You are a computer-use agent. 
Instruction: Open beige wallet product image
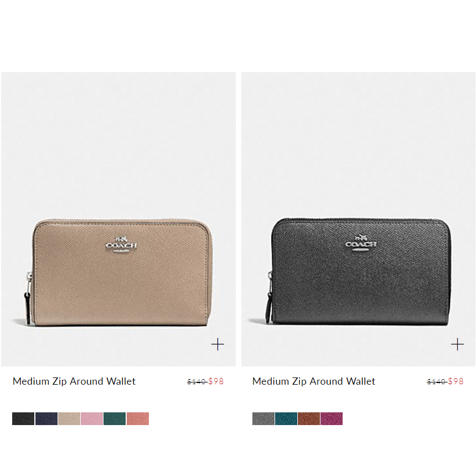pyautogui.click(x=118, y=219)
